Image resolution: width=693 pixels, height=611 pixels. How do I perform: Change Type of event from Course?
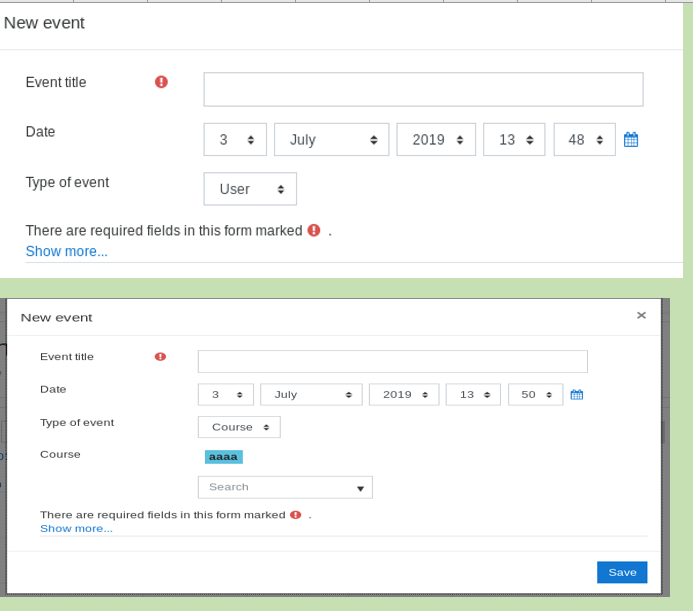pos(239,427)
